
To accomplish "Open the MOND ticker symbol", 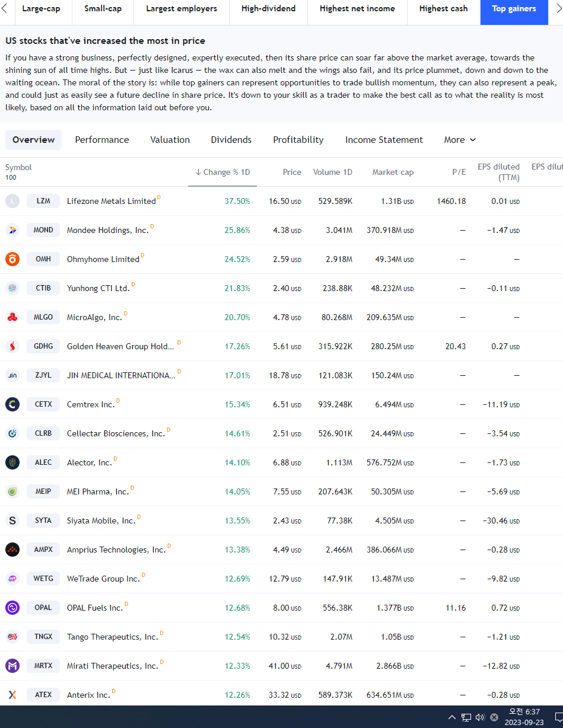I will pos(43,230).
